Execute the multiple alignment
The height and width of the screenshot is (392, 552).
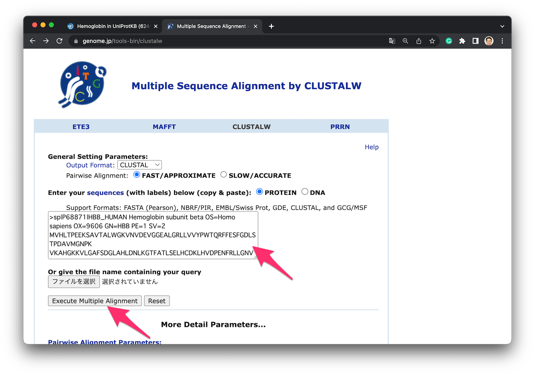click(94, 300)
